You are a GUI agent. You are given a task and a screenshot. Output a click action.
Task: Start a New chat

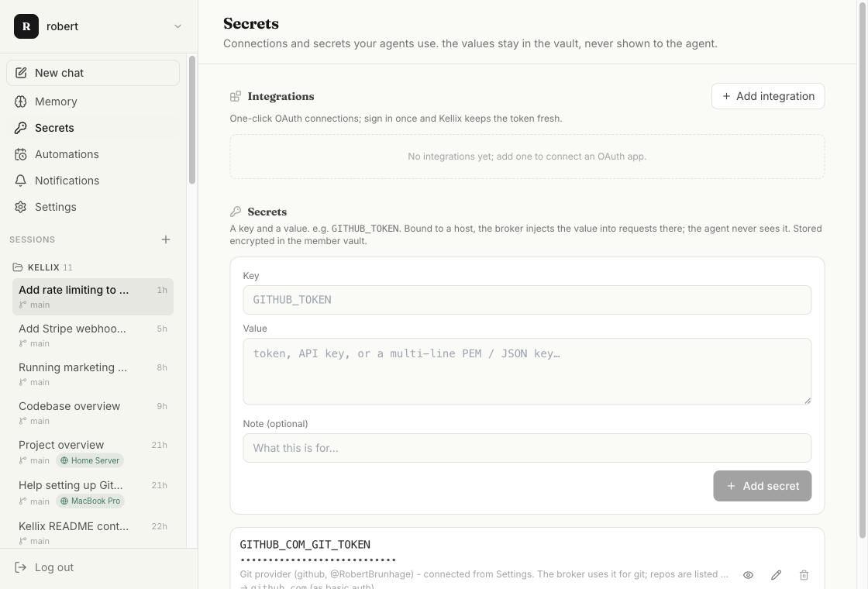(93, 73)
